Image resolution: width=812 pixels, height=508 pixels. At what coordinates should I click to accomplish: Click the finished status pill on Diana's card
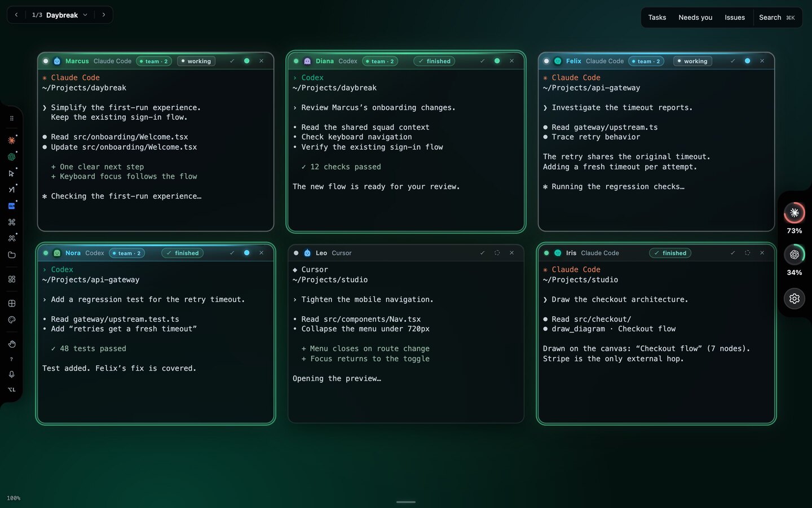pyautogui.click(x=434, y=61)
